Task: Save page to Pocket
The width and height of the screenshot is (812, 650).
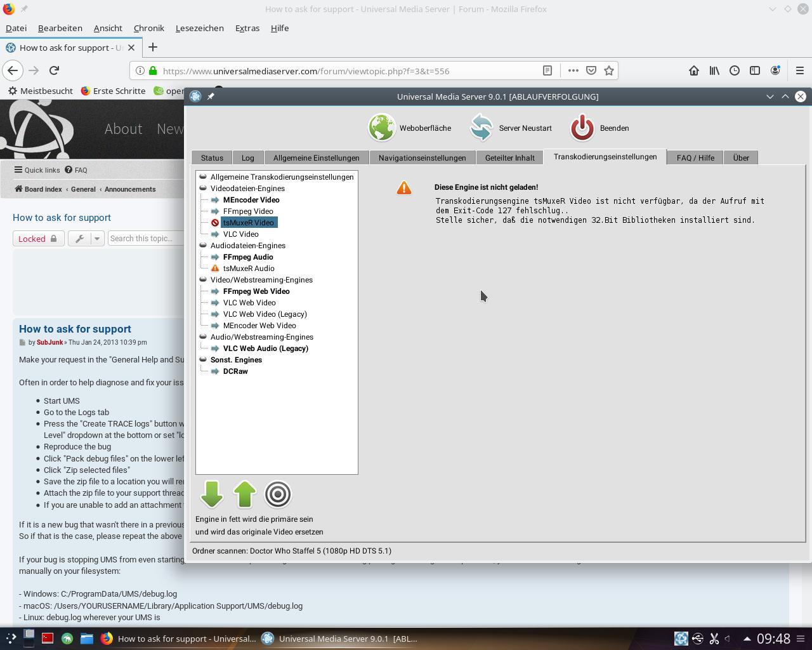Action: click(591, 70)
